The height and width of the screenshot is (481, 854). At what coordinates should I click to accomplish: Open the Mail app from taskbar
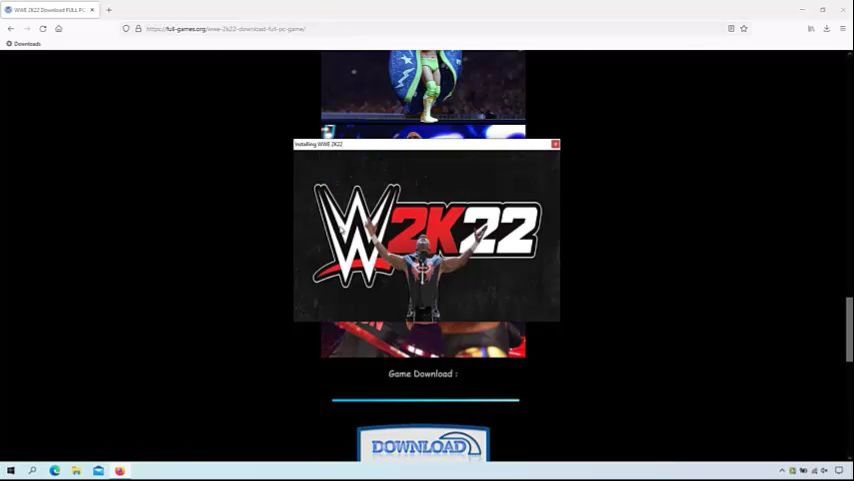(98, 471)
